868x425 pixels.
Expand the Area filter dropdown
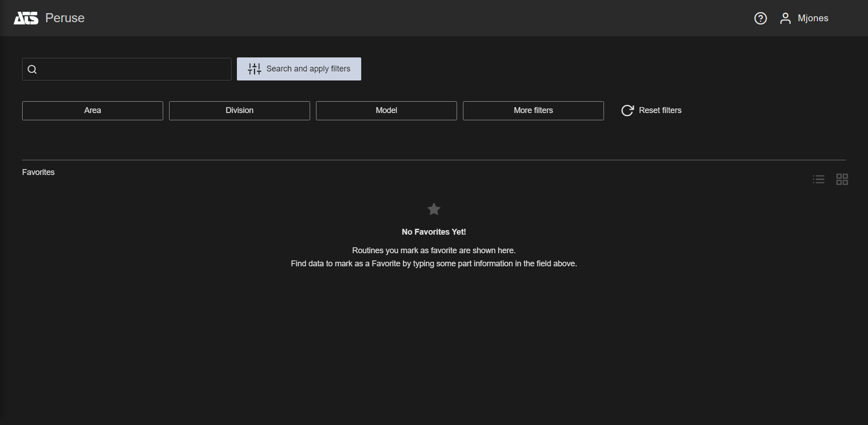coord(92,111)
